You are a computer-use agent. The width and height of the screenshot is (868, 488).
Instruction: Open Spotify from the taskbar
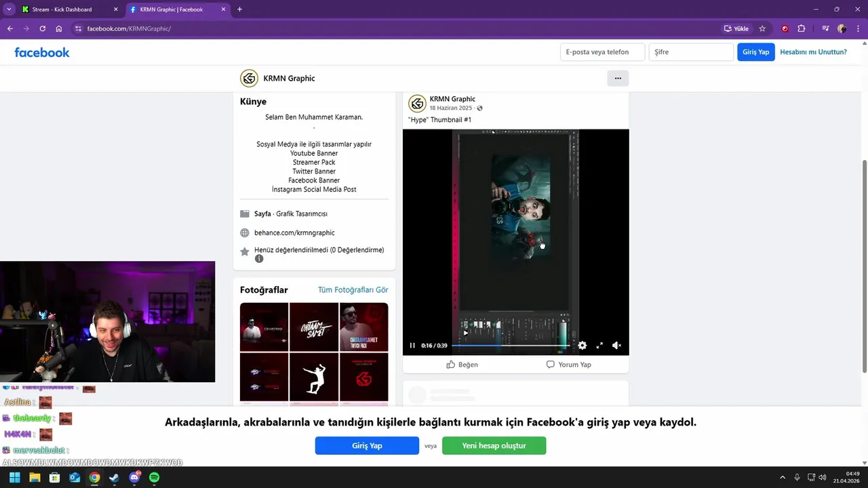click(x=154, y=477)
